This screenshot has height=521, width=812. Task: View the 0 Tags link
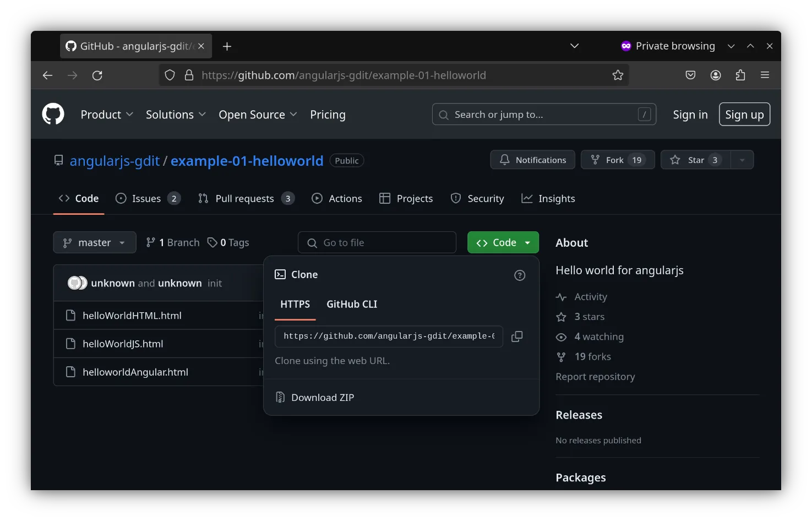(228, 242)
